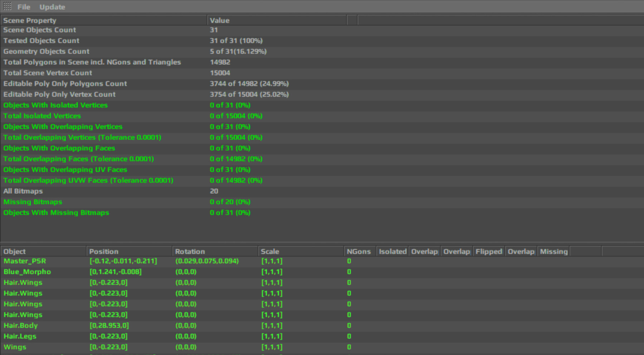
Task: Click the Flipped column header
Action: (x=489, y=251)
